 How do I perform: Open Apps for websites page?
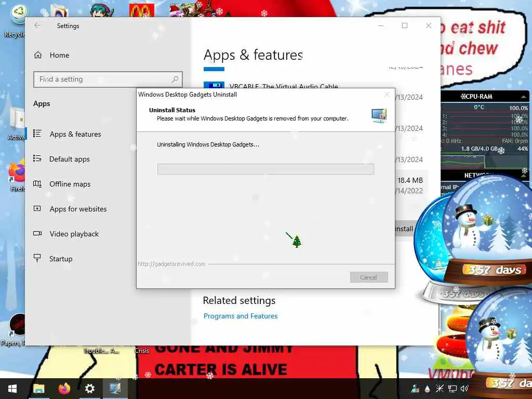[x=78, y=209]
